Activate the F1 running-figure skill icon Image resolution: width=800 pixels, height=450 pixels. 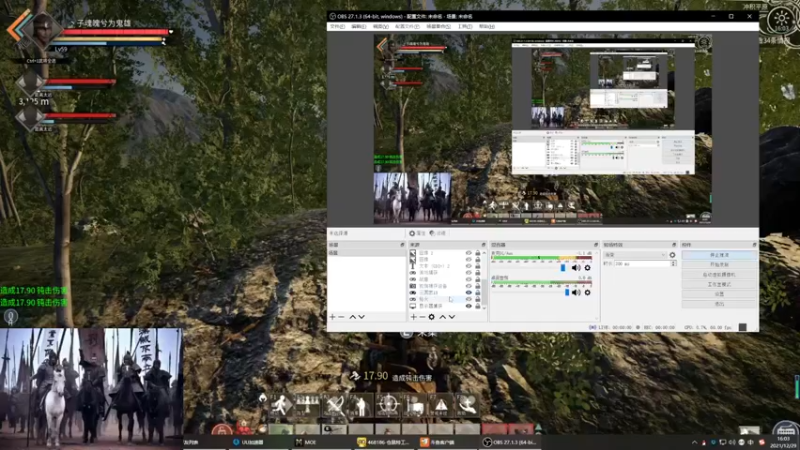pyautogui.click(x=281, y=406)
